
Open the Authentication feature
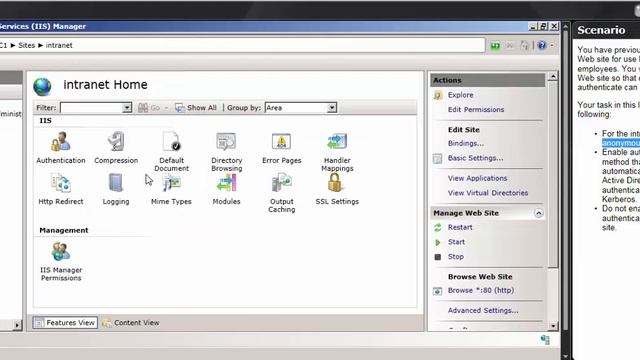point(61,148)
